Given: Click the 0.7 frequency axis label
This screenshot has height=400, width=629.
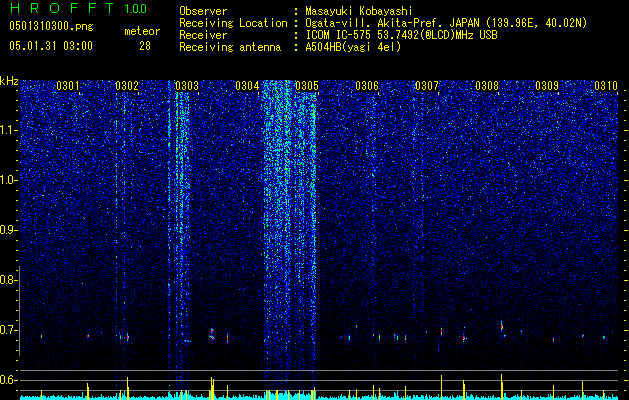Looking at the screenshot, I should pyautogui.click(x=8, y=330).
